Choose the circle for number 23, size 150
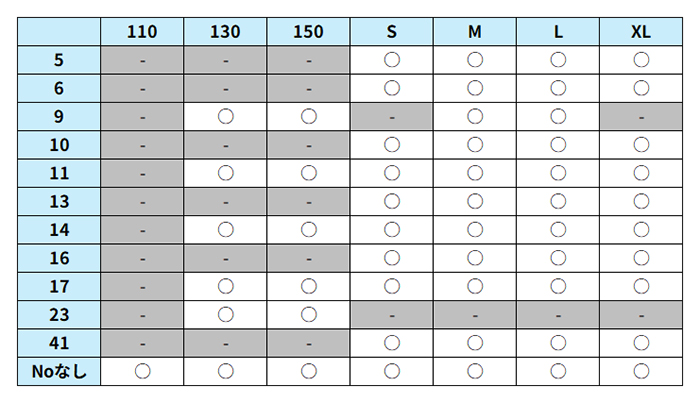The height and width of the screenshot is (403, 700). click(x=309, y=315)
